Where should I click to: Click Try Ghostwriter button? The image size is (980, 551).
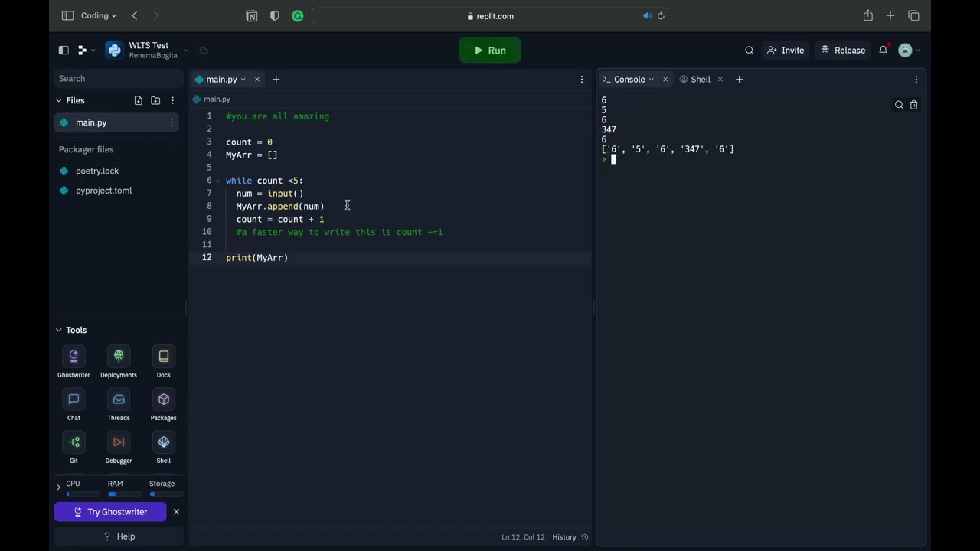click(110, 512)
